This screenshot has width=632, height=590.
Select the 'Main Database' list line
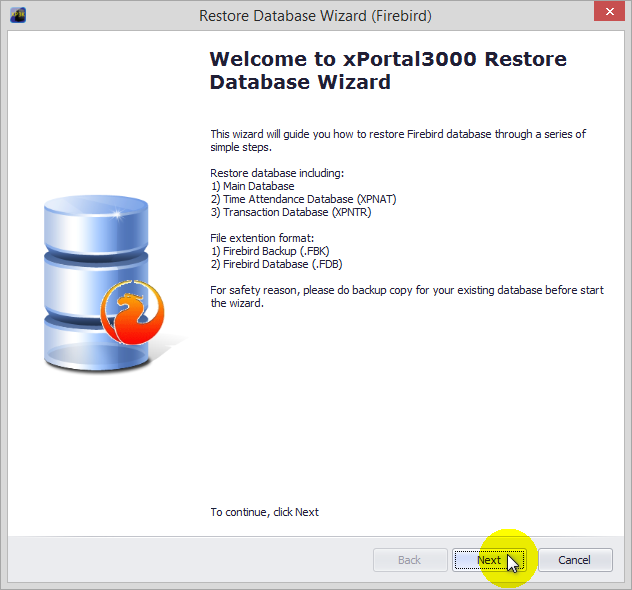point(252,186)
